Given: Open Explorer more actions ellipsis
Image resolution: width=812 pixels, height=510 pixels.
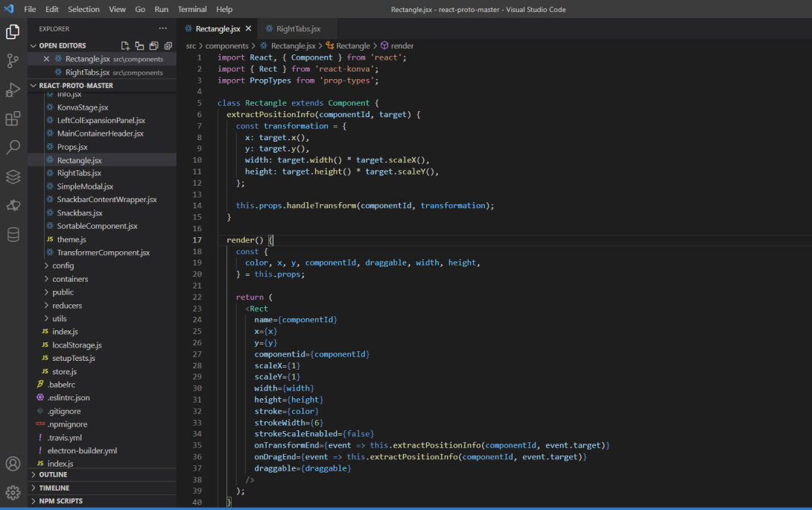Looking at the screenshot, I should click(163, 28).
